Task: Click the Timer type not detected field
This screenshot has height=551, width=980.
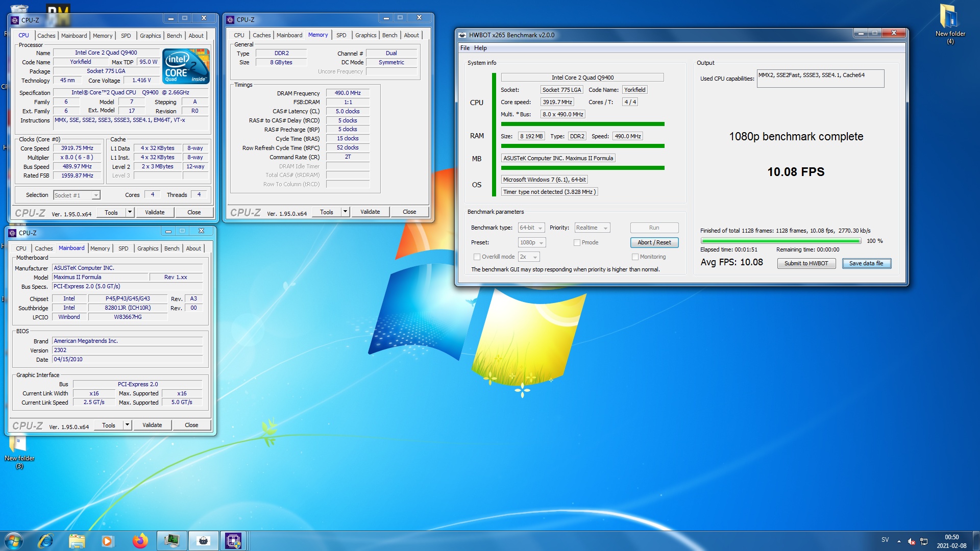Action: 549,192
